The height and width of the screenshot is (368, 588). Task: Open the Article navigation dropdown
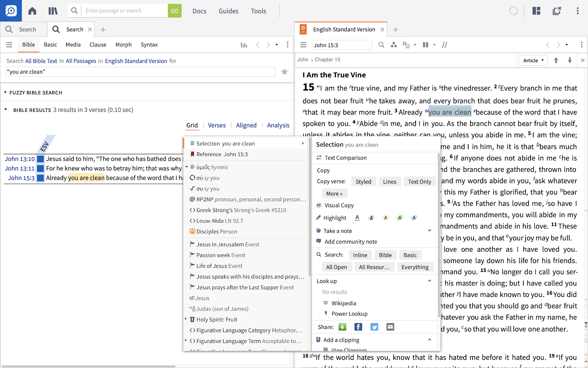coord(533,60)
